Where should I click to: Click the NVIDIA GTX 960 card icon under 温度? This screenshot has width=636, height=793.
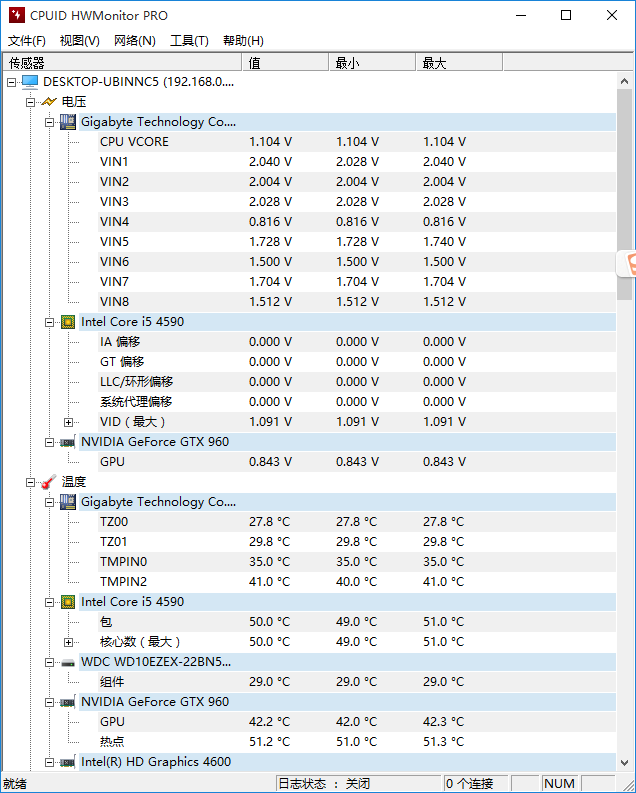68,702
